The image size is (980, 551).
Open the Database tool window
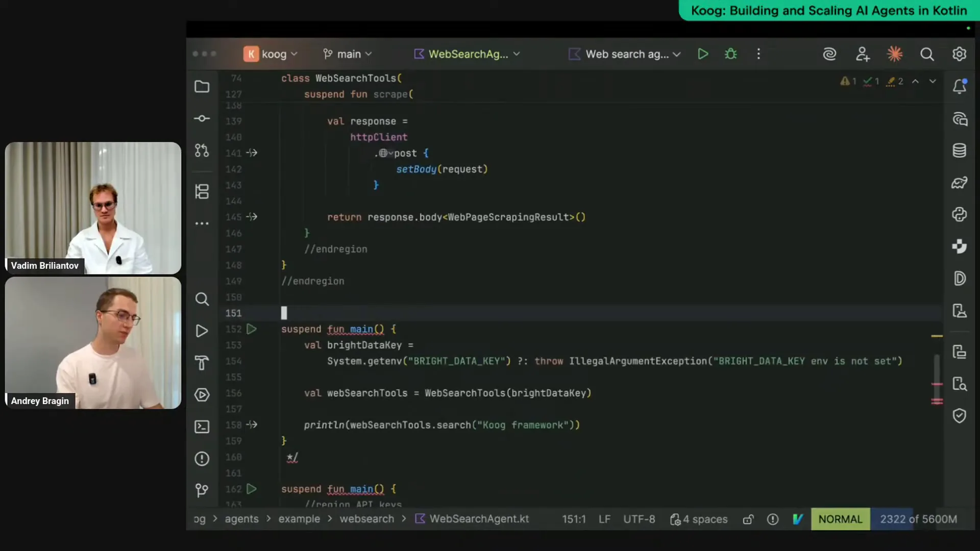960,151
